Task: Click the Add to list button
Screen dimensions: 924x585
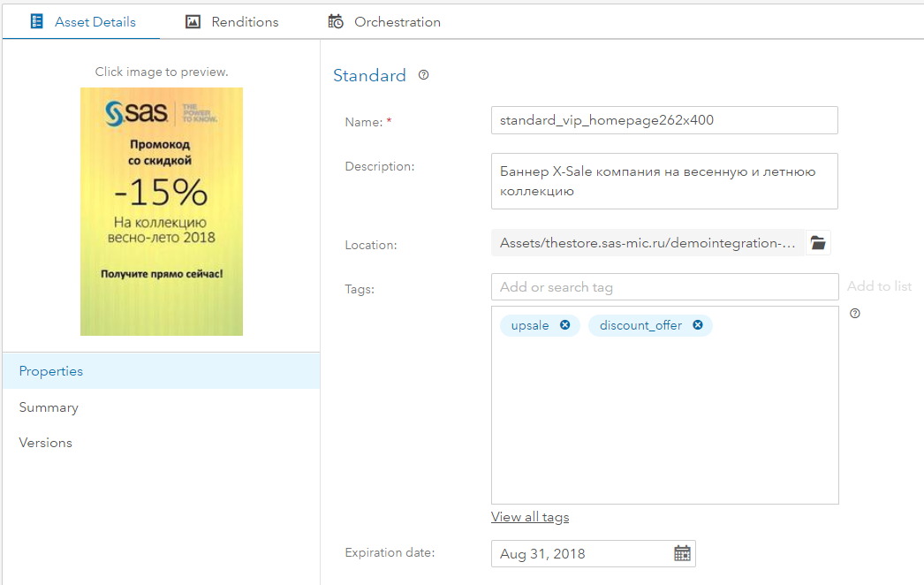Action: click(x=879, y=286)
